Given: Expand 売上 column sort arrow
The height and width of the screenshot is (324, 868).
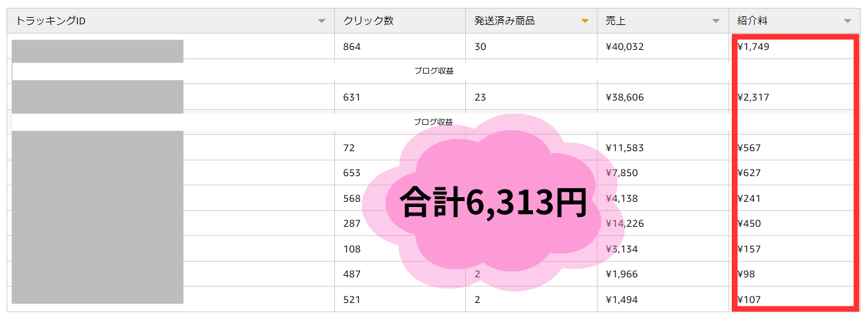Looking at the screenshot, I should click(716, 21).
